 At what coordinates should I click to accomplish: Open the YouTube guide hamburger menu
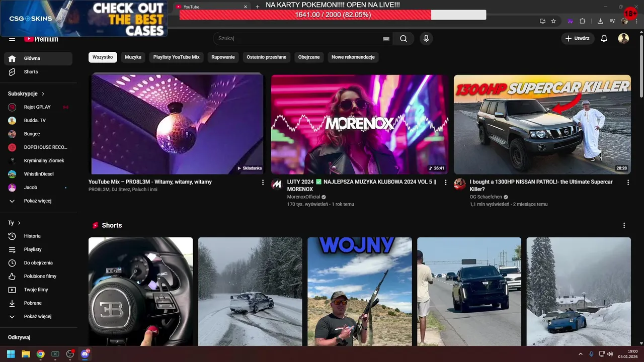click(12, 39)
